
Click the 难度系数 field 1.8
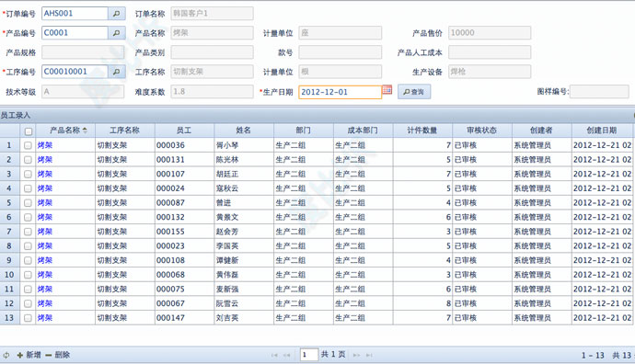click(x=213, y=91)
